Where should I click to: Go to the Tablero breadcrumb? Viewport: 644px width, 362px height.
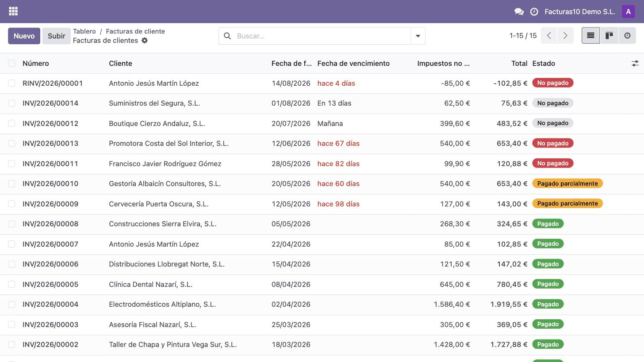[x=84, y=31]
